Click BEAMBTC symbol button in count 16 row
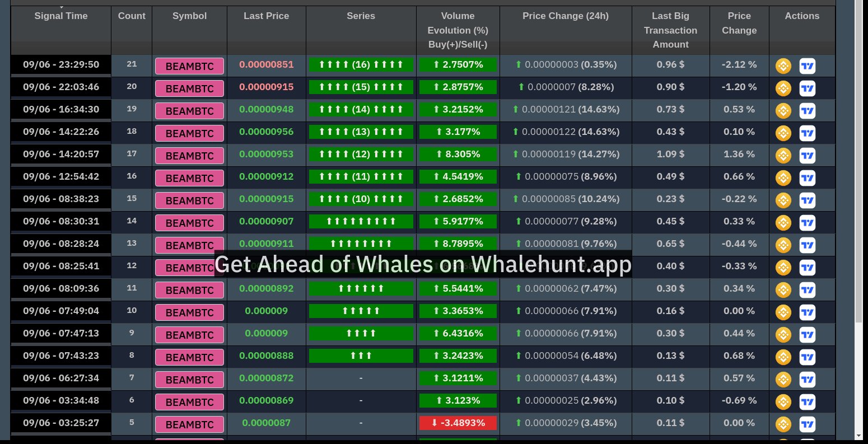The width and height of the screenshot is (868, 444). (189, 178)
